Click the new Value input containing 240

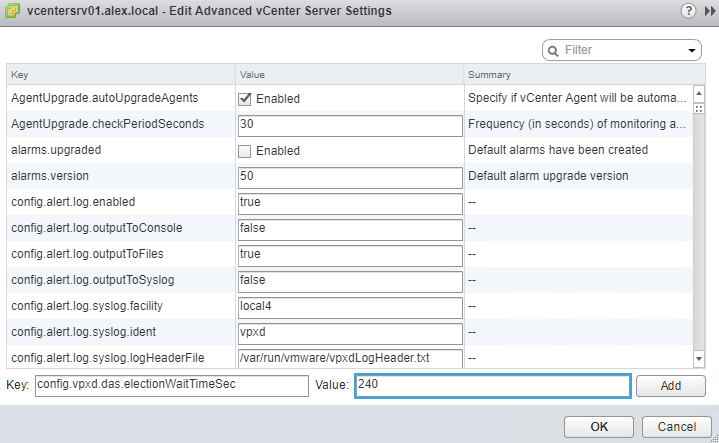491,385
